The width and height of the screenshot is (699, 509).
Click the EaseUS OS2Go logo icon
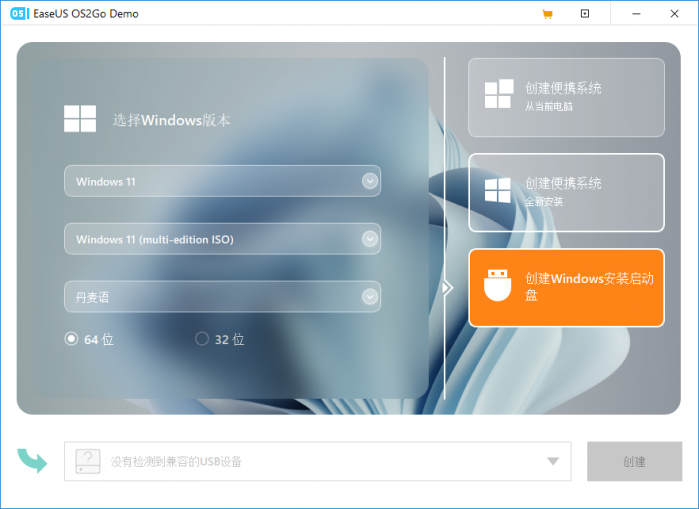click(19, 14)
